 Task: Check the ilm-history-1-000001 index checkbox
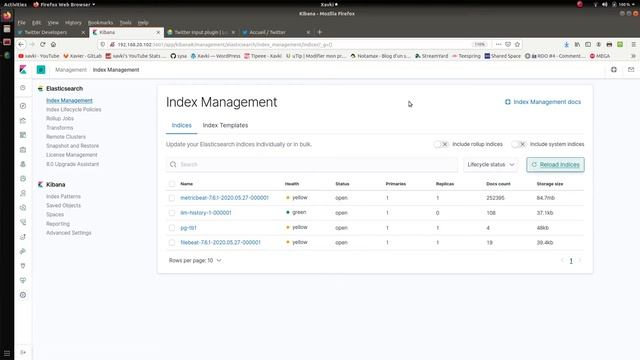[x=172, y=213]
